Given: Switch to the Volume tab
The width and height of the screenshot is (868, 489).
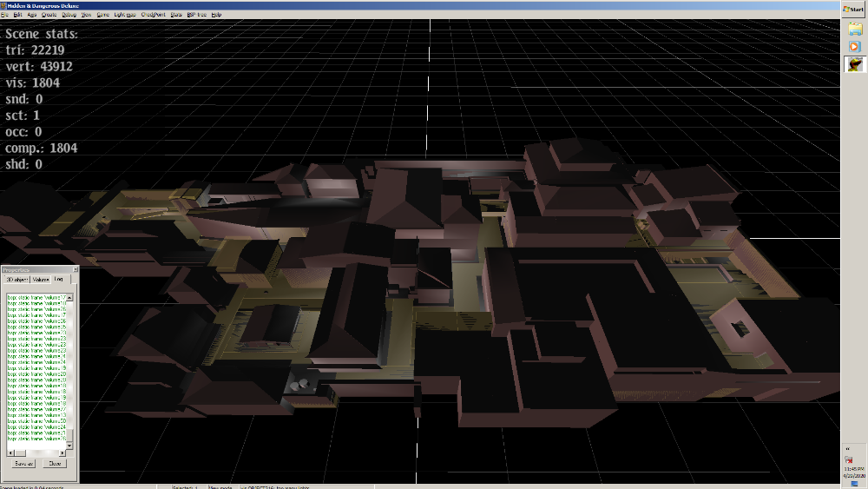Looking at the screenshot, I should pyautogui.click(x=41, y=279).
